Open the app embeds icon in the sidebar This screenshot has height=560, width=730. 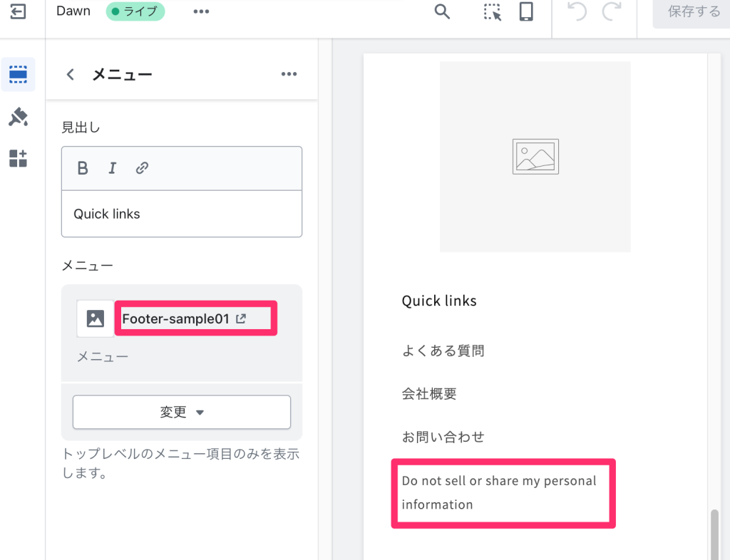tap(19, 159)
